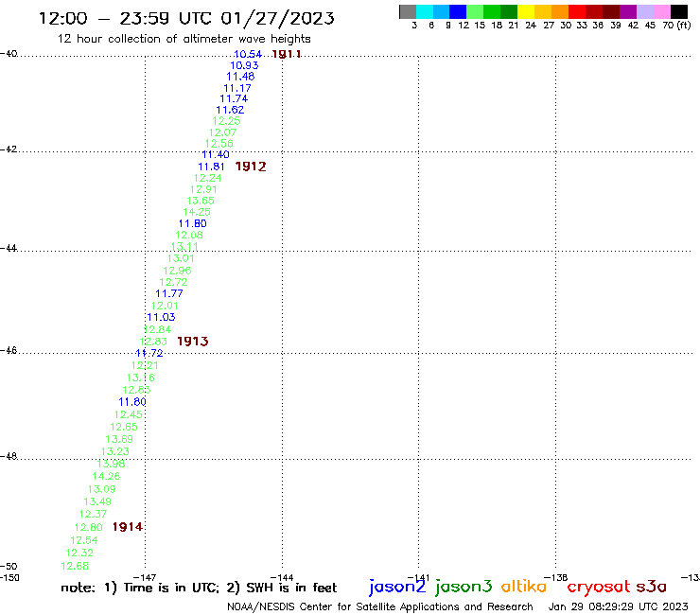Click the wave height 13.23
This screenshot has height=615, width=700.
point(115,451)
